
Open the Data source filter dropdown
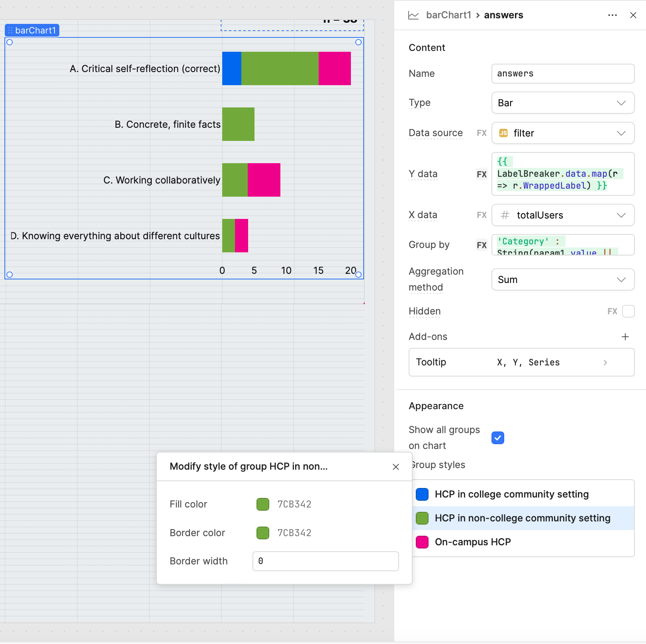562,133
